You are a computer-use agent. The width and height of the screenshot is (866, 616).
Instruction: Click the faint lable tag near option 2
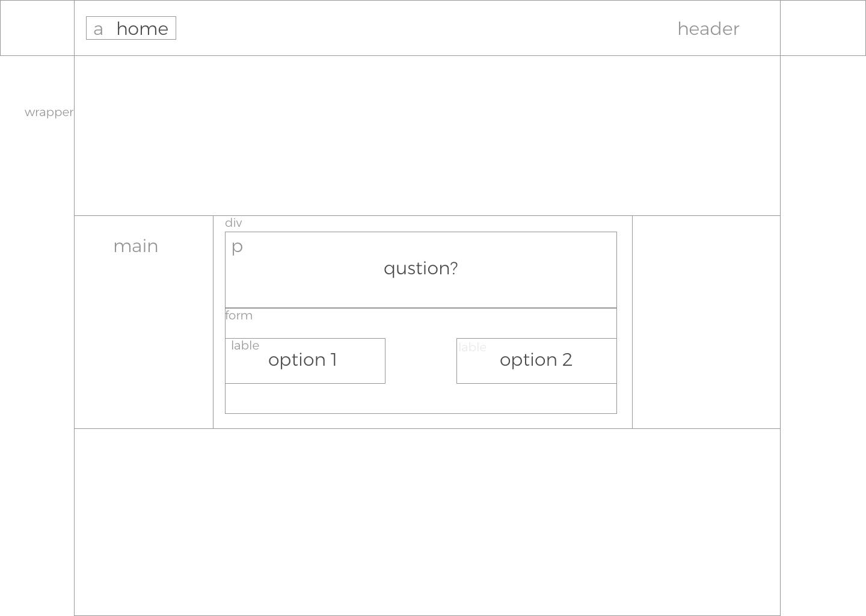(x=473, y=347)
